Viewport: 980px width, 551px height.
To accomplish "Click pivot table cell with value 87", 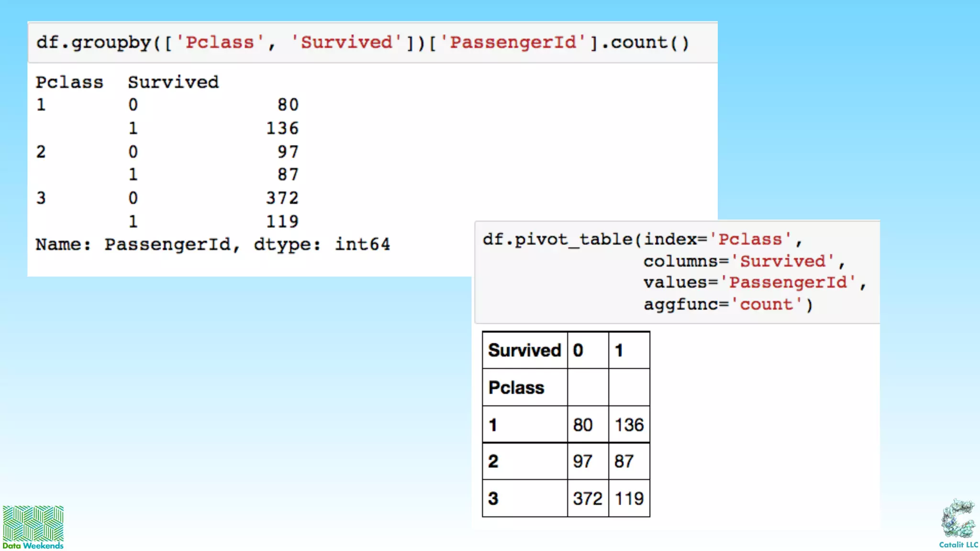I will pyautogui.click(x=624, y=462).
